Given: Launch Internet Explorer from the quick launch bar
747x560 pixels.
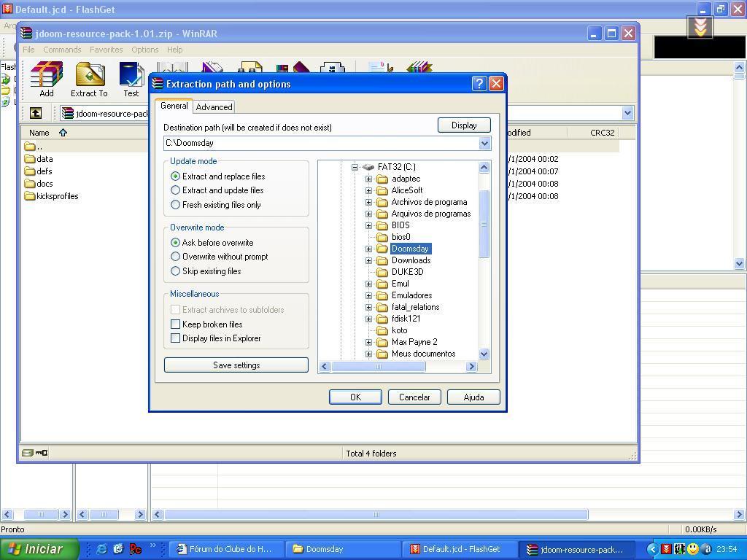Looking at the screenshot, I should pyautogui.click(x=102, y=549).
